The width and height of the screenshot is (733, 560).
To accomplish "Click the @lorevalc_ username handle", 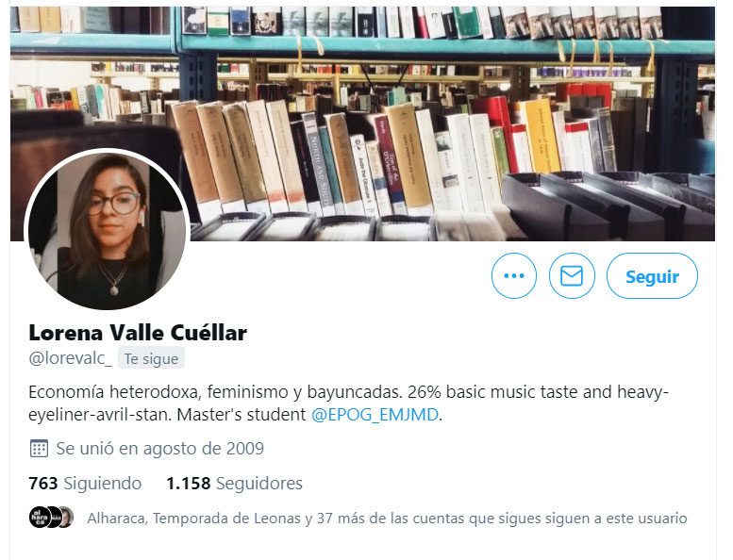I will click(70, 358).
